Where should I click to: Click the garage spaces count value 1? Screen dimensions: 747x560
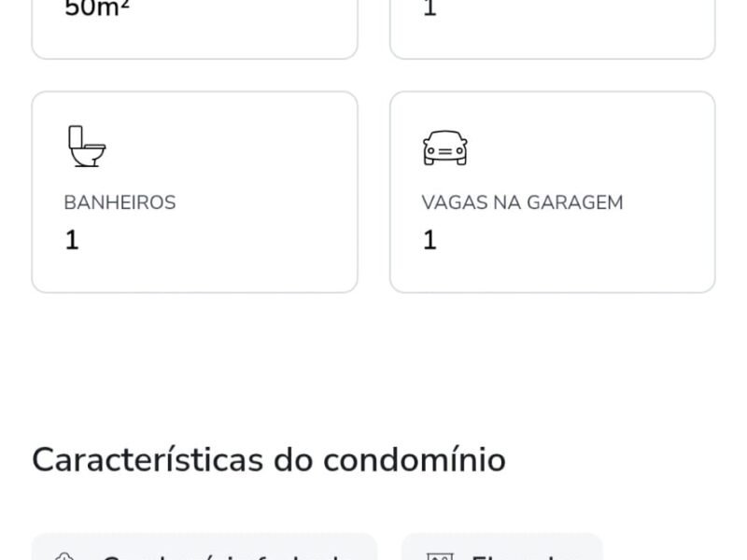[430, 241]
